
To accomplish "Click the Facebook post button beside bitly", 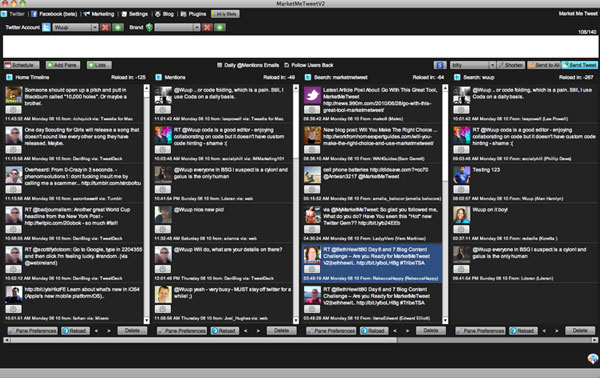I will (x=440, y=65).
